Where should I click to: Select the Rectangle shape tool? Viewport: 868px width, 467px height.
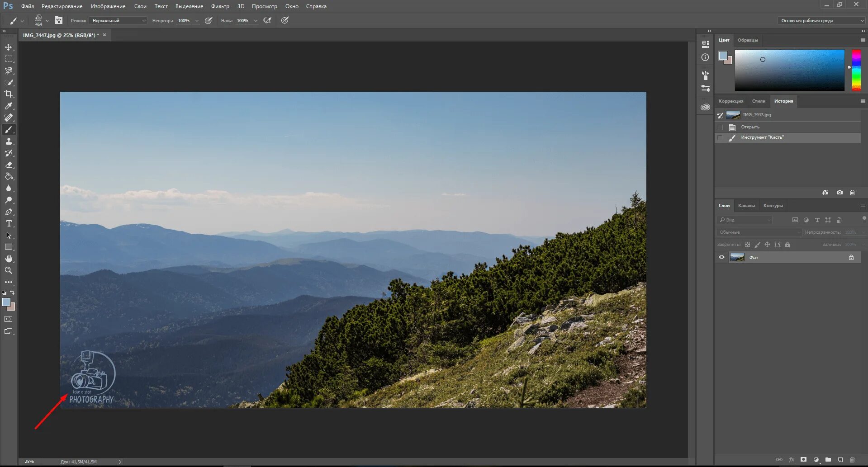click(9, 247)
